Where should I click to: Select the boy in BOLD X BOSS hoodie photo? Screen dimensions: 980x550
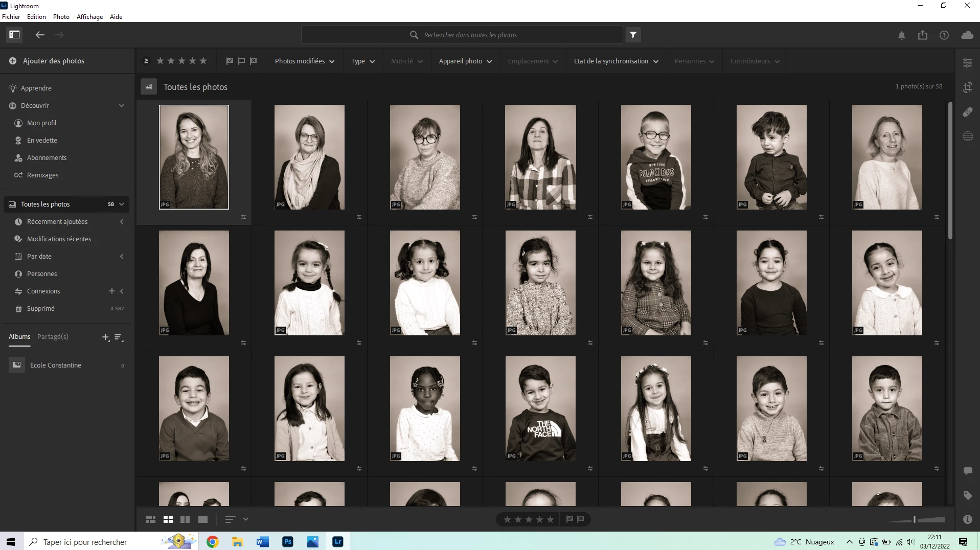tap(656, 157)
